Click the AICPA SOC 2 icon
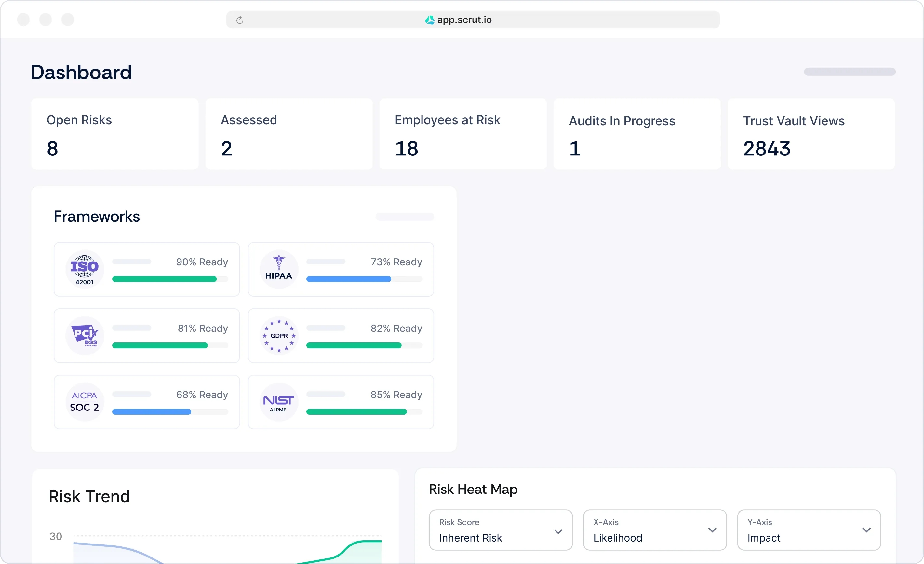 [85, 402]
